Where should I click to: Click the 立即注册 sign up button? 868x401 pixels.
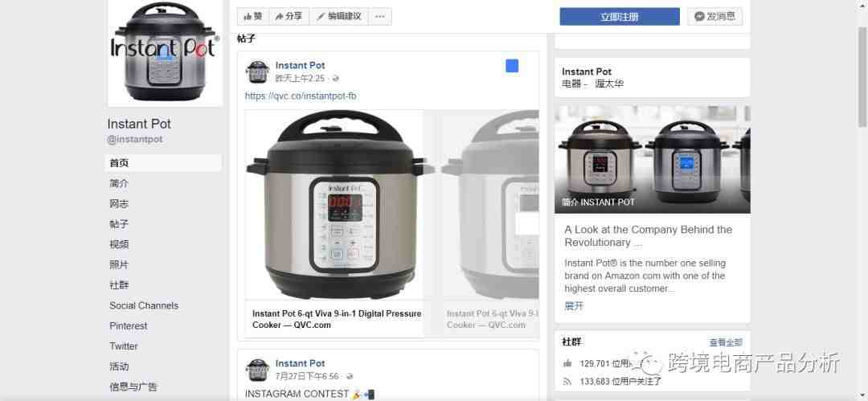pyautogui.click(x=620, y=17)
